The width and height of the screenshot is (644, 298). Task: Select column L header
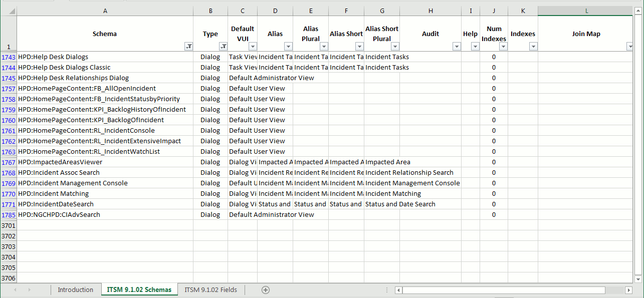point(586,11)
